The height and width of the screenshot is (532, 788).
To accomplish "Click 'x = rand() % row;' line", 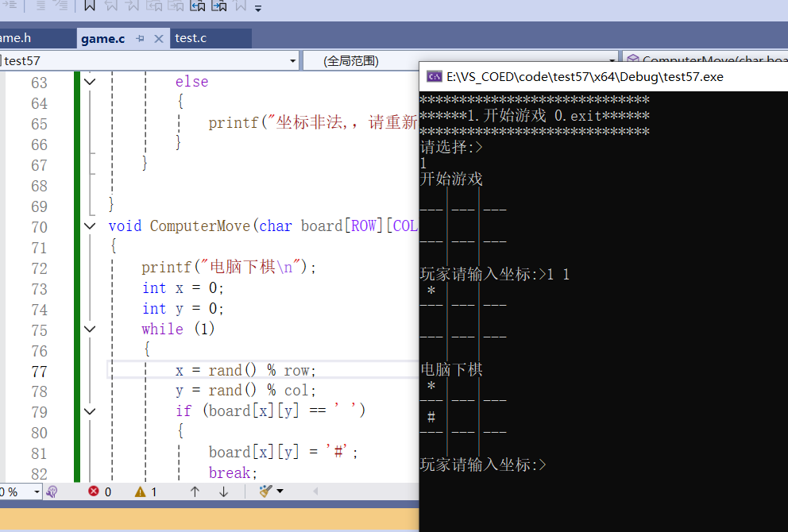I will (x=245, y=371).
